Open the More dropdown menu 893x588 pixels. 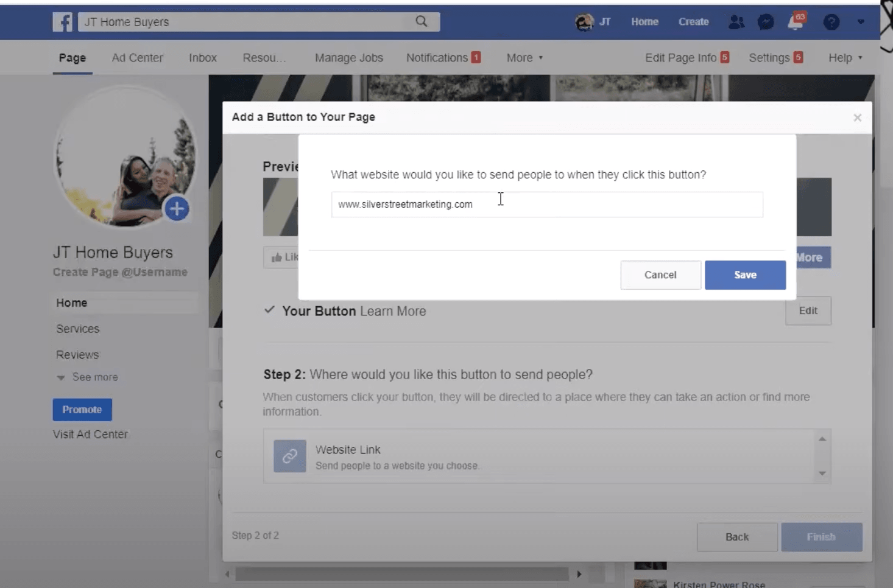tap(524, 58)
